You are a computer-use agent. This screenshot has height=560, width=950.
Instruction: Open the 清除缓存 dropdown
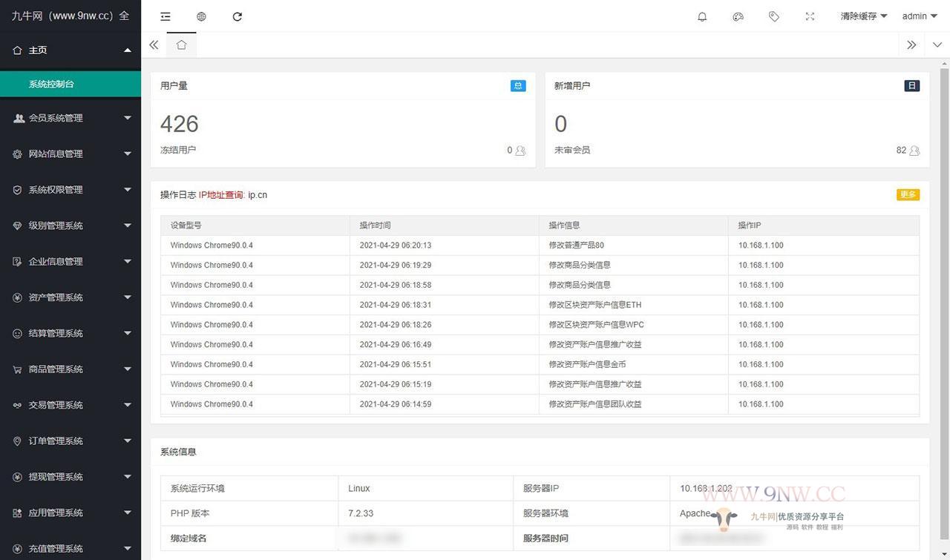[864, 16]
